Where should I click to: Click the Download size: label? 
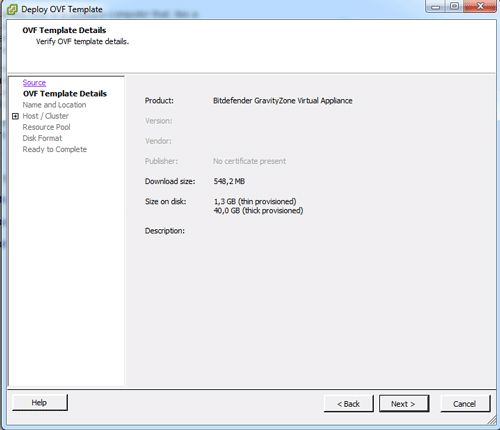coord(170,181)
